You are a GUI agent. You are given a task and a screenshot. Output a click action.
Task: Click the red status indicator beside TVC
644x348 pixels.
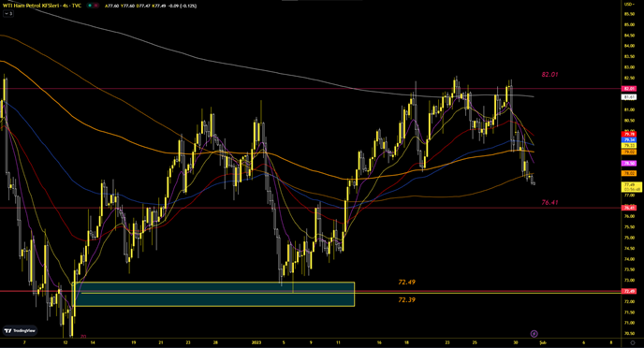pos(95,6)
